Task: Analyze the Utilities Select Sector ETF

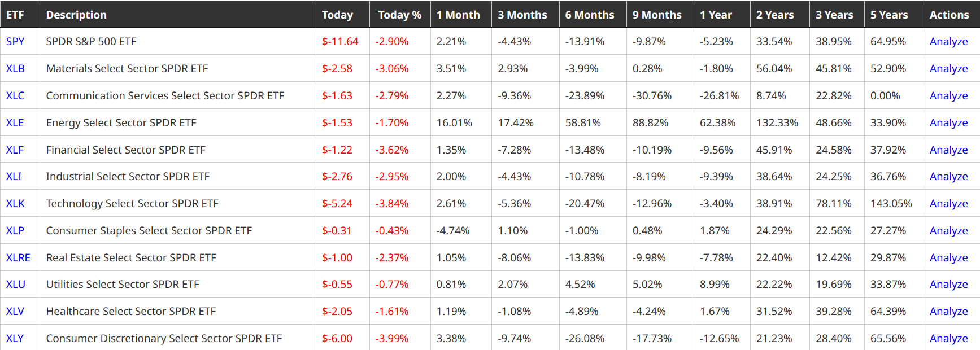Action: 948,285
